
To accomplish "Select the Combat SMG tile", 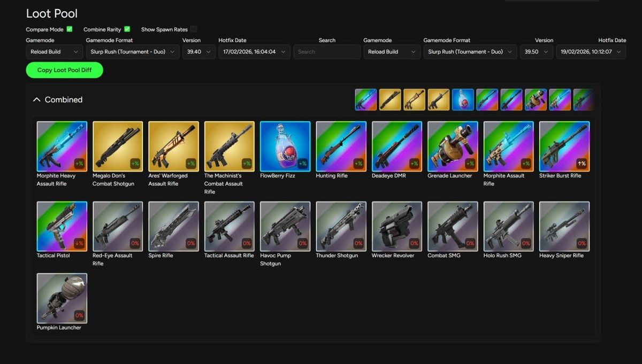I will tap(453, 226).
